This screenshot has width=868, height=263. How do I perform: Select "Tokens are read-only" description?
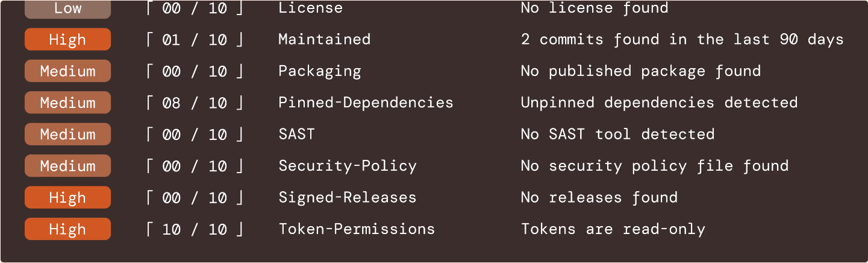coord(613,229)
